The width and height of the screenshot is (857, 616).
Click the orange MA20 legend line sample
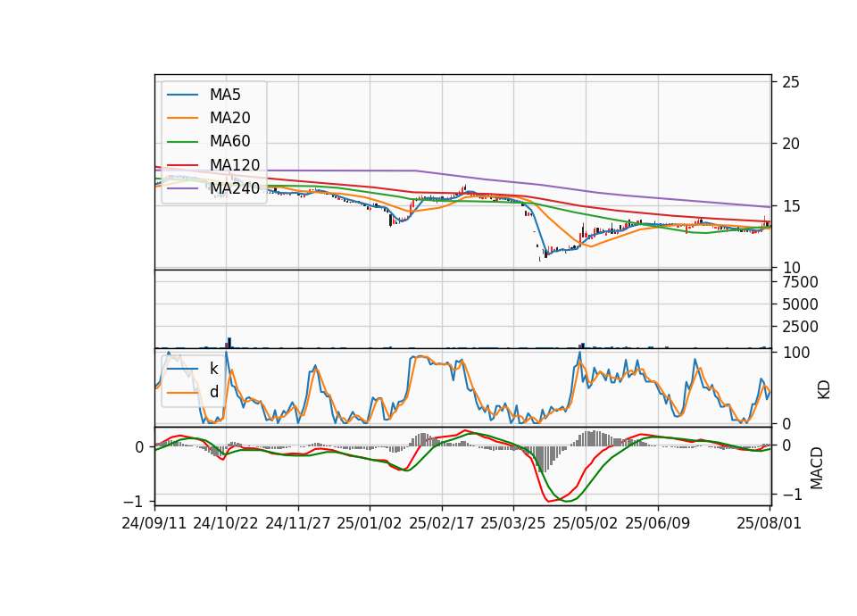pos(182,118)
